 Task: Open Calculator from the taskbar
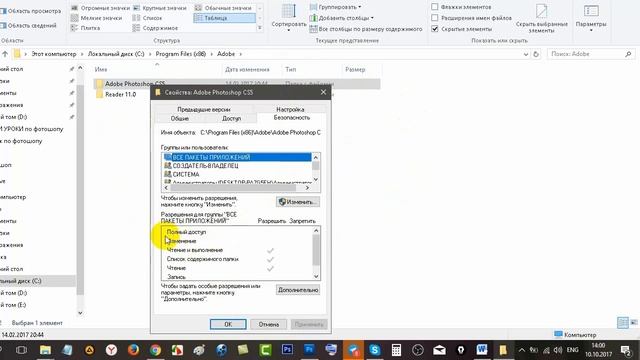pos(396,350)
